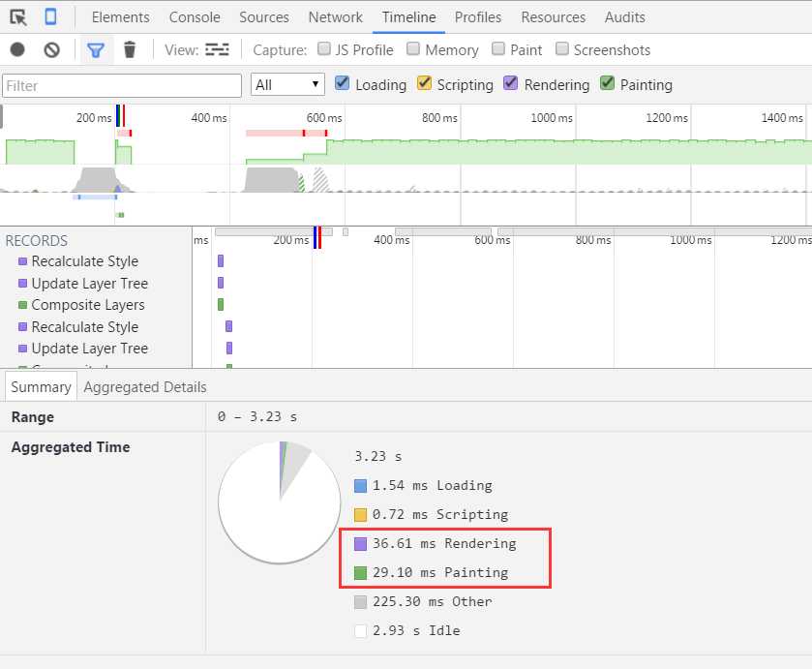Click the RECORDS header label

36,241
